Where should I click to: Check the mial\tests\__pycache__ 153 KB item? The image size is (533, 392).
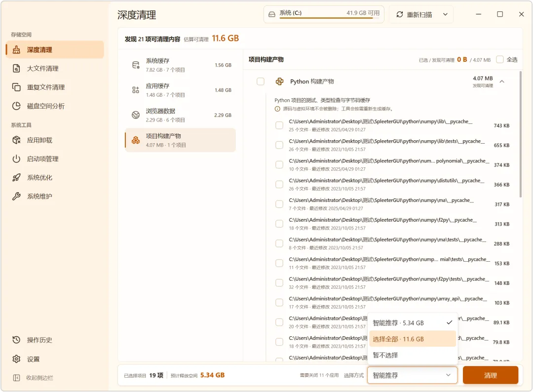pos(279,263)
